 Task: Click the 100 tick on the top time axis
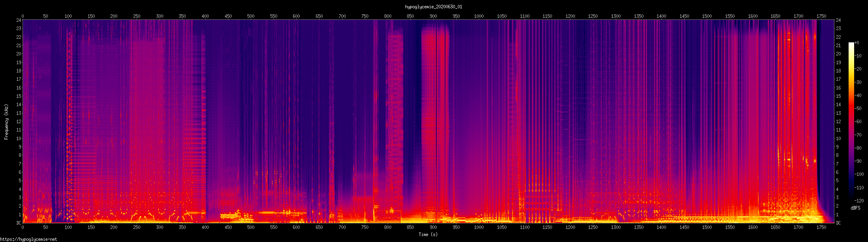click(x=68, y=16)
